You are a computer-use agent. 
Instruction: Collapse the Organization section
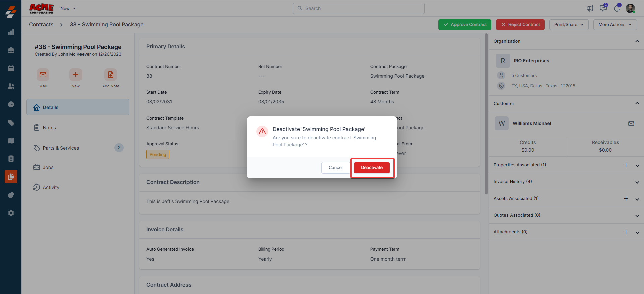(637, 41)
